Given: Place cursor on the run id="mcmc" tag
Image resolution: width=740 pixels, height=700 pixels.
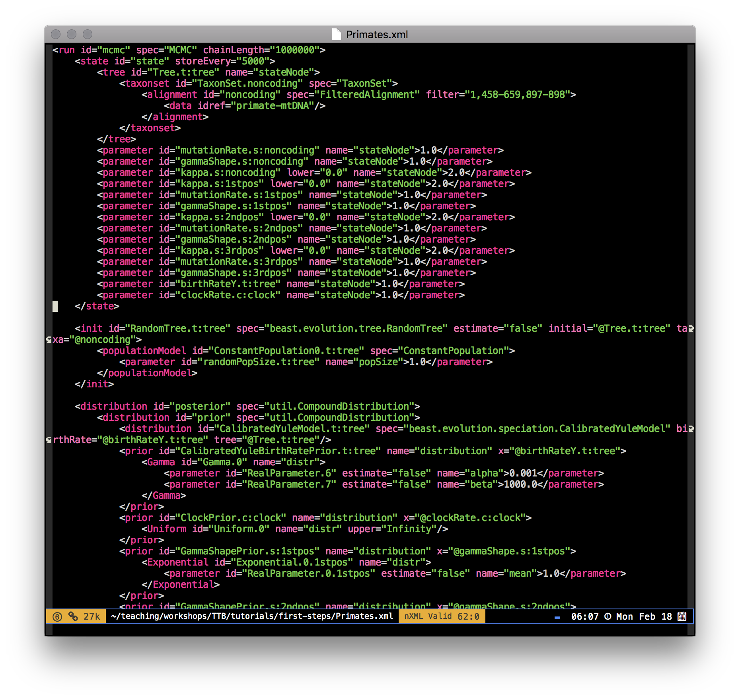Looking at the screenshot, I should pyautogui.click(x=66, y=50).
